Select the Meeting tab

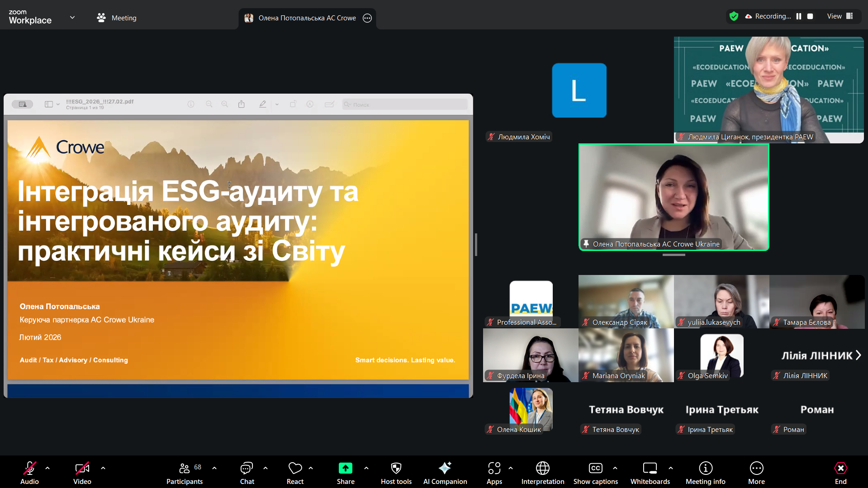click(117, 18)
